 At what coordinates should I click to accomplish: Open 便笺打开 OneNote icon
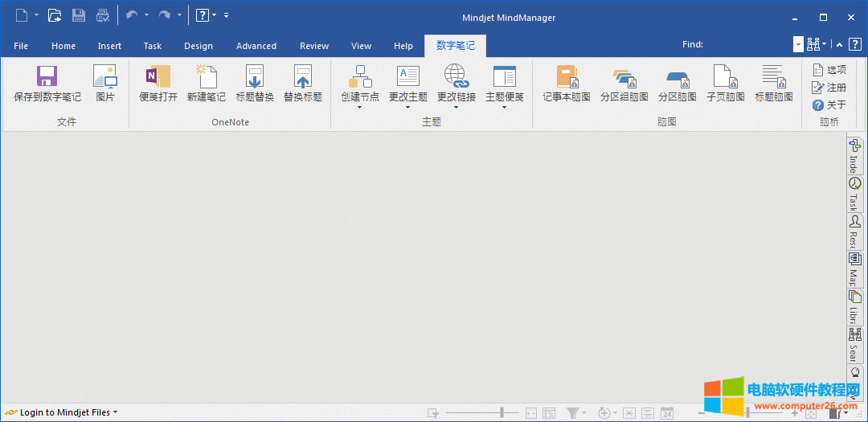158,77
